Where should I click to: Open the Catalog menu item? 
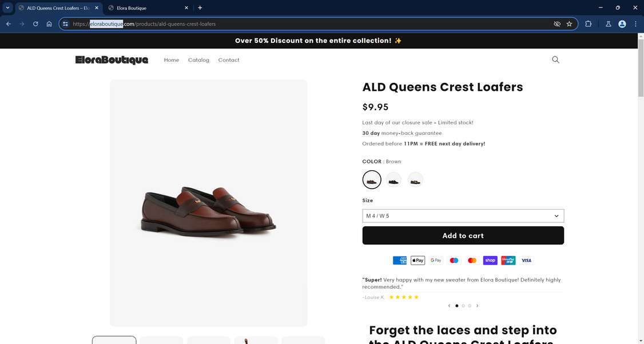pyautogui.click(x=198, y=60)
